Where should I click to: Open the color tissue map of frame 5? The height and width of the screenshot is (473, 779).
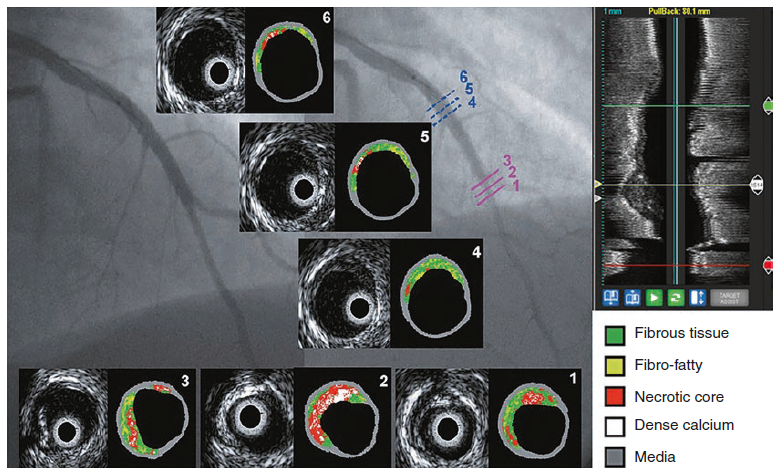[383, 177]
